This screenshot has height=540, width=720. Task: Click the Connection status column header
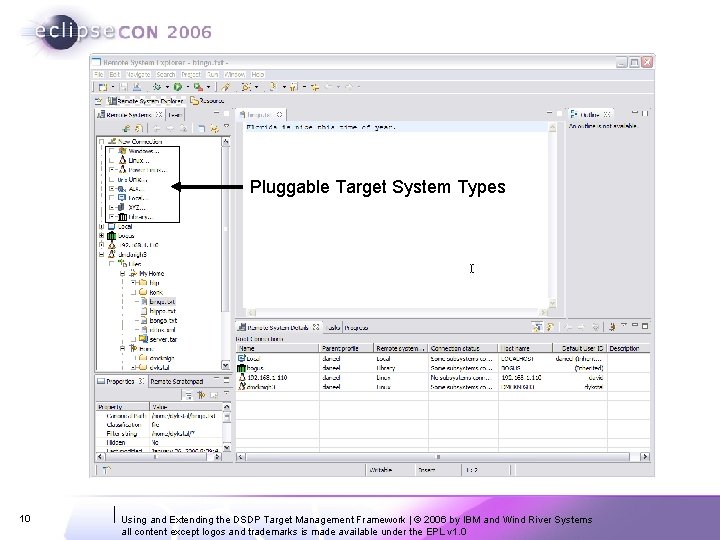pyautogui.click(x=463, y=349)
